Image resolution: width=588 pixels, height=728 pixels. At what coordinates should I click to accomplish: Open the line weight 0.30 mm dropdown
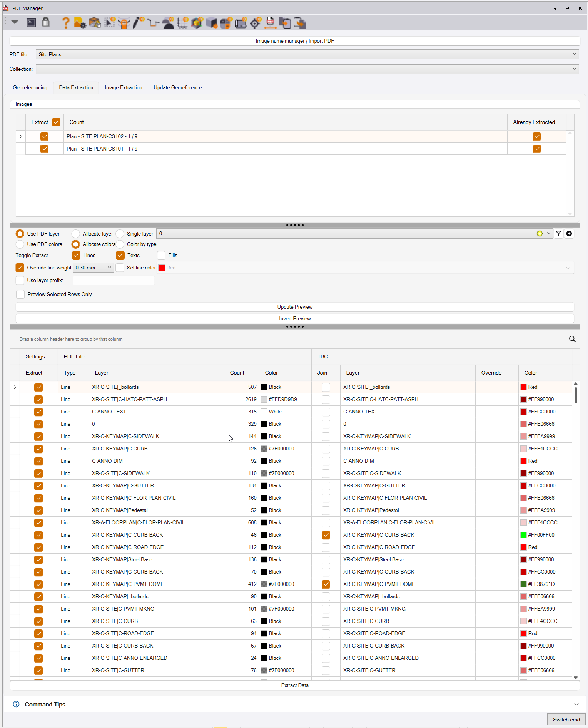pos(93,268)
